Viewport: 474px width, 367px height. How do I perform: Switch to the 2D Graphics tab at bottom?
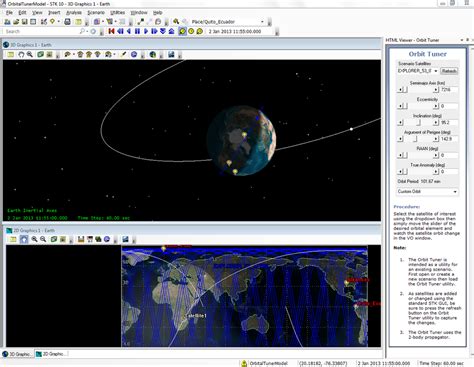click(x=52, y=354)
